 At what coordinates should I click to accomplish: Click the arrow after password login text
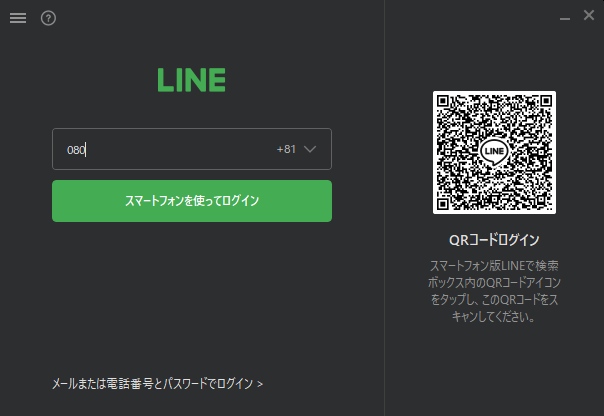pyautogui.click(x=260, y=384)
